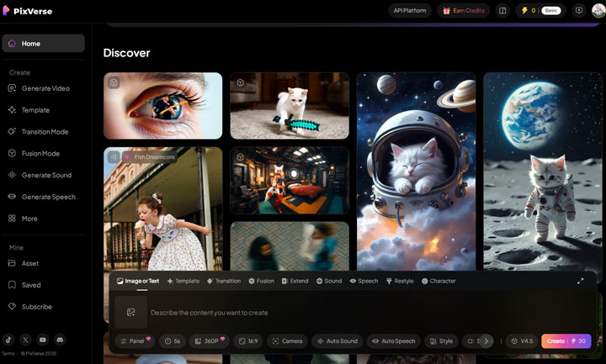The width and height of the screenshot is (606, 364).
Task: Open the YouTube channel icon
Action: pyautogui.click(x=42, y=340)
